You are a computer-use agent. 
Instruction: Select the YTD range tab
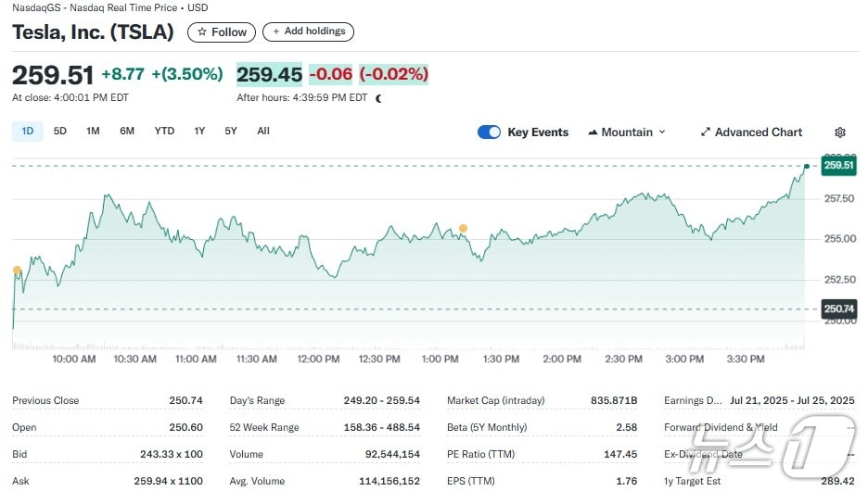164,132
